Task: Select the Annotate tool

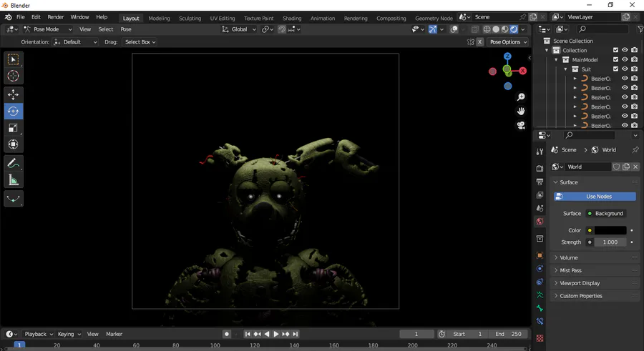Action: click(x=13, y=164)
